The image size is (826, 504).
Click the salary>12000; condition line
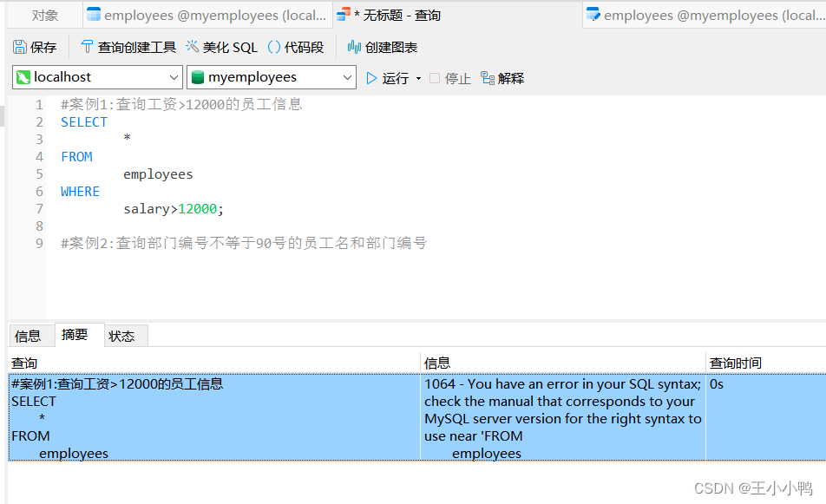tap(174, 209)
